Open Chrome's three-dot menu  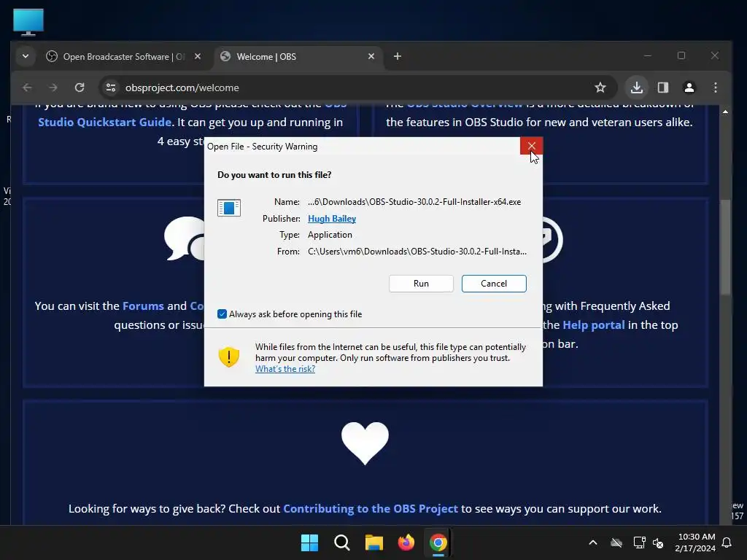coord(715,87)
